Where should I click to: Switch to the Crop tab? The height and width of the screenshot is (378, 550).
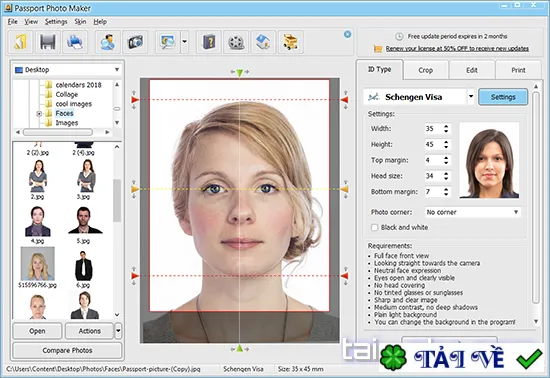coord(425,70)
